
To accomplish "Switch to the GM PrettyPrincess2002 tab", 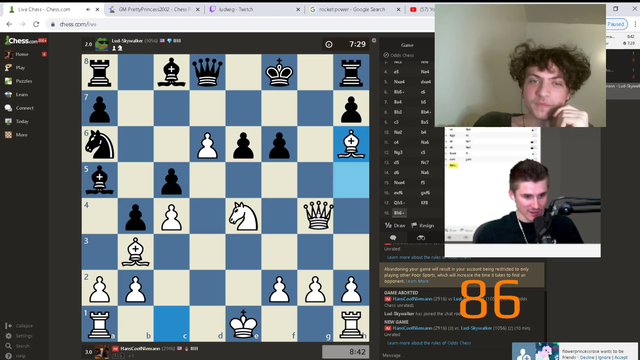I will (154, 9).
